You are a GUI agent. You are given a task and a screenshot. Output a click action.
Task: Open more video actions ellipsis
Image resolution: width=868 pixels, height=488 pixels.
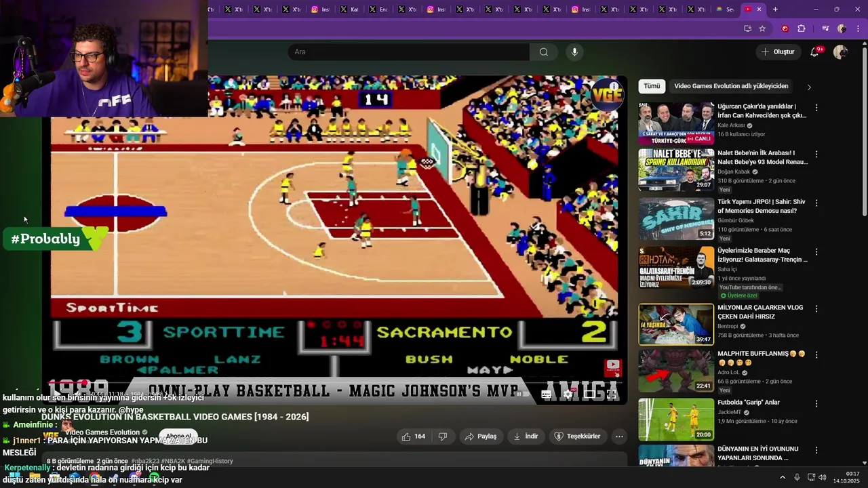click(x=619, y=436)
